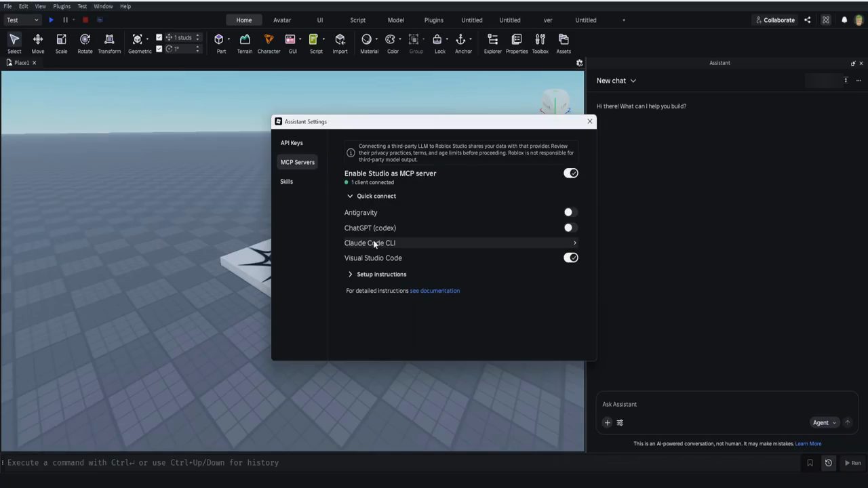Pick the Transform tool
The width and height of the screenshot is (868, 488).
click(109, 43)
